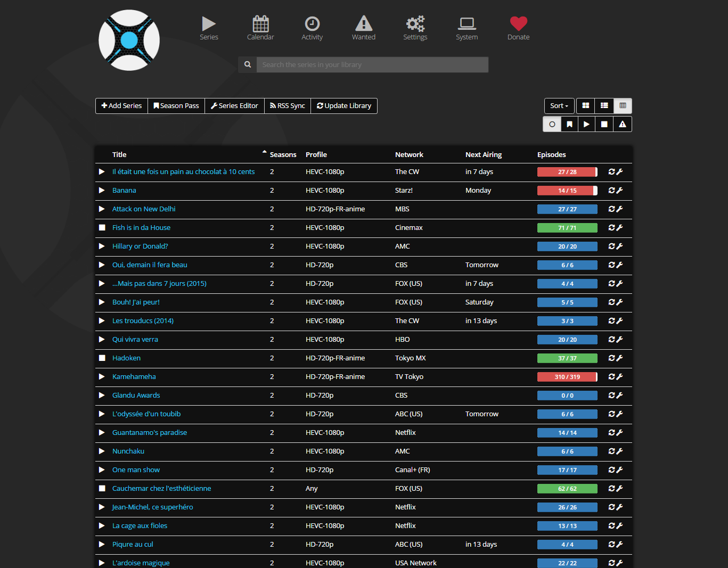Click the Update Library button
Image resolution: width=728 pixels, height=568 pixels.
coord(344,106)
